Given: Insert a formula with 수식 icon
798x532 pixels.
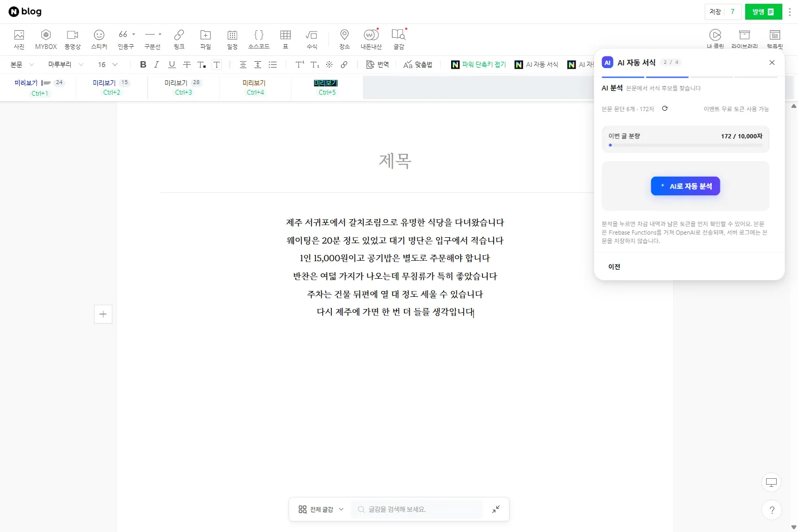Looking at the screenshot, I should point(312,39).
